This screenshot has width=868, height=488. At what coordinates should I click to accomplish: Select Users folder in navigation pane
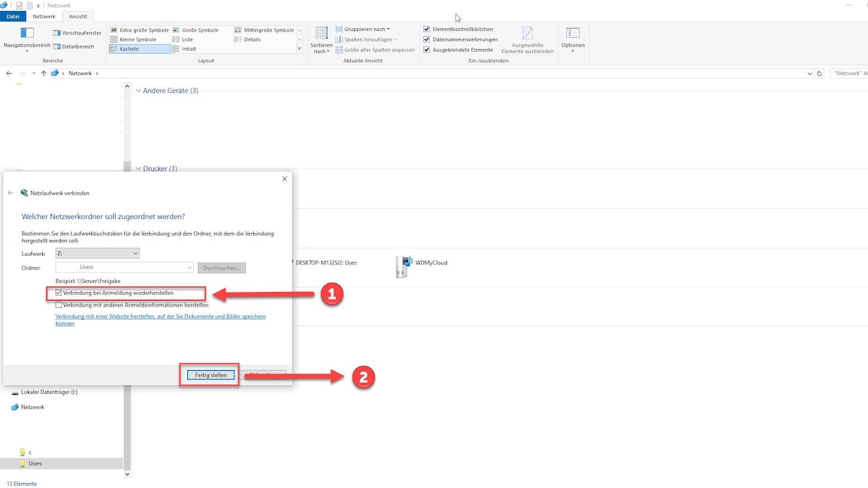tap(35, 463)
